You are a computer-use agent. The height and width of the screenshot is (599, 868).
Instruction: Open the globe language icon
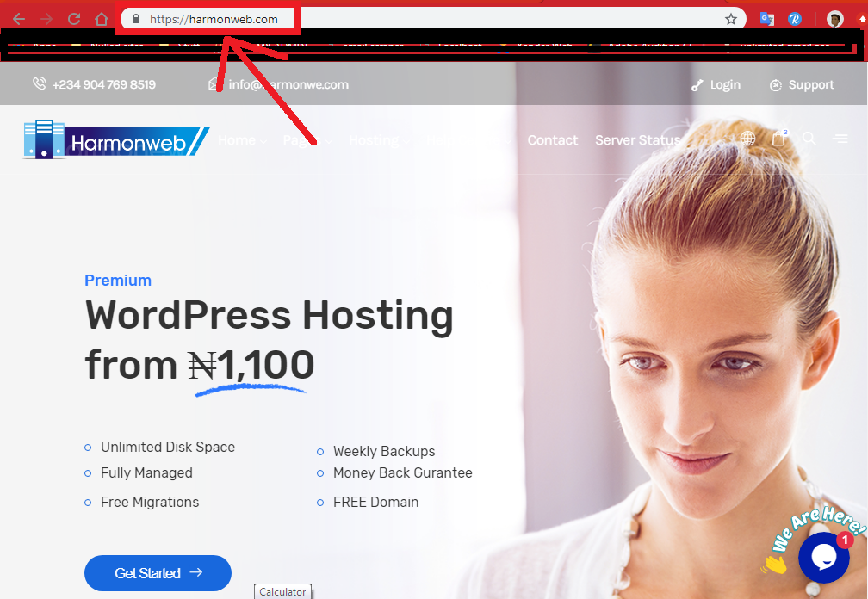(x=747, y=139)
